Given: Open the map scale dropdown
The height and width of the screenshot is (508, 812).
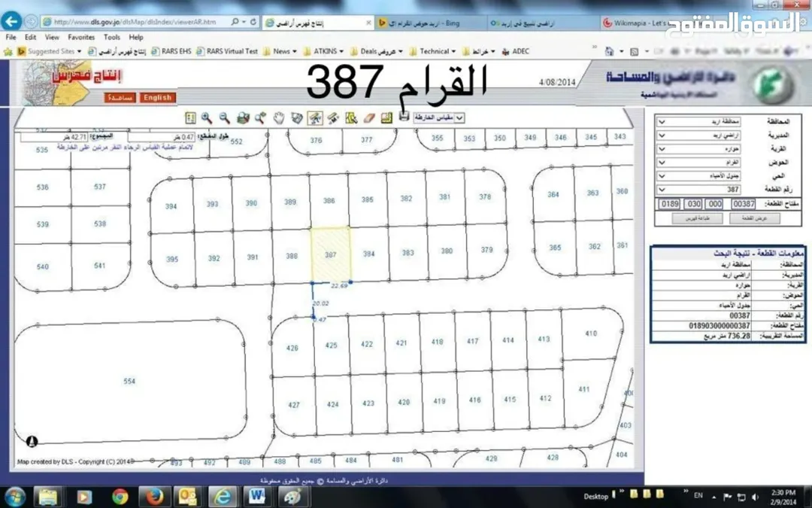Looking at the screenshot, I should [438, 118].
